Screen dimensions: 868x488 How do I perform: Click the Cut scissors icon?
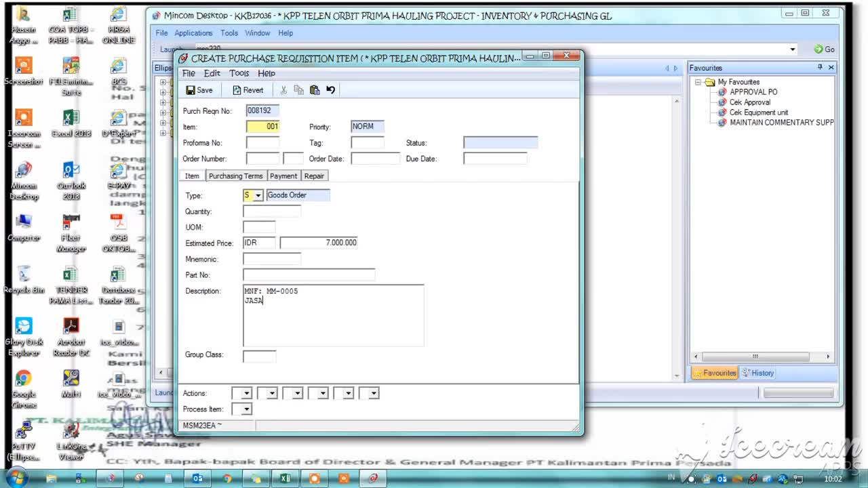coord(283,90)
